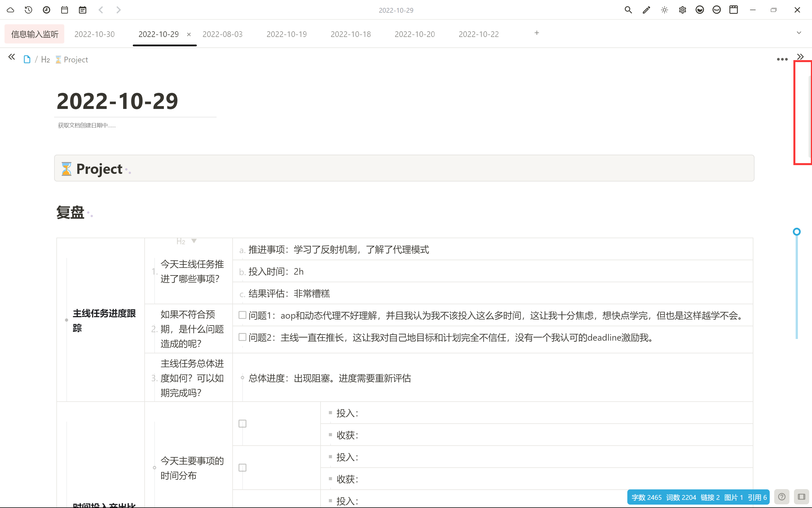Check the 问题2 主线 checkbox
The height and width of the screenshot is (508, 812).
[242, 337]
